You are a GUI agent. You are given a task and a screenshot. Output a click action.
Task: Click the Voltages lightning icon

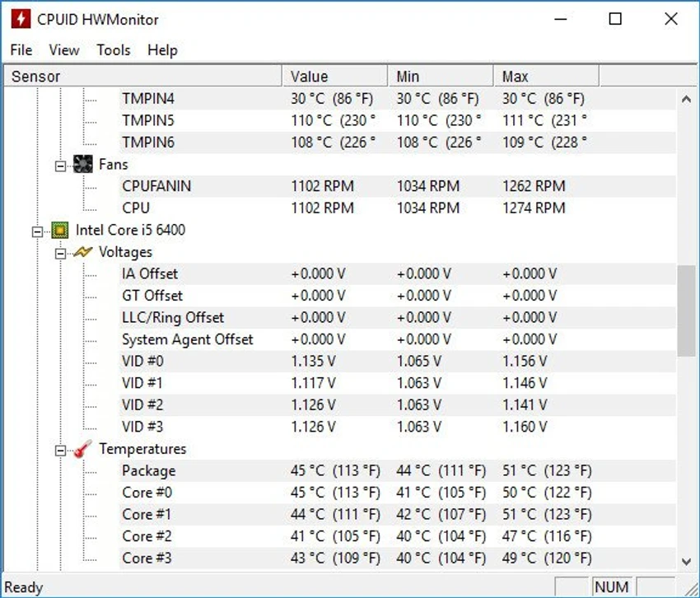82,252
